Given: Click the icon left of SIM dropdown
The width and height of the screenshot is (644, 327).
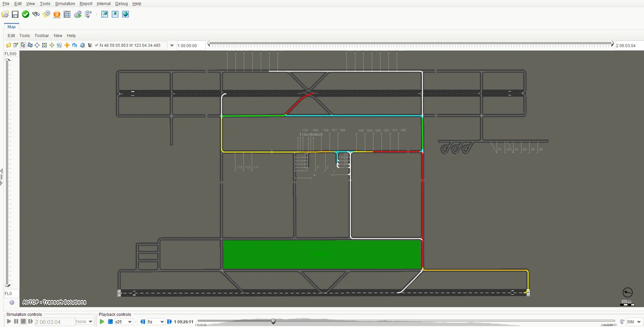Looking at the screenshot, I should (x=622, y=322).
